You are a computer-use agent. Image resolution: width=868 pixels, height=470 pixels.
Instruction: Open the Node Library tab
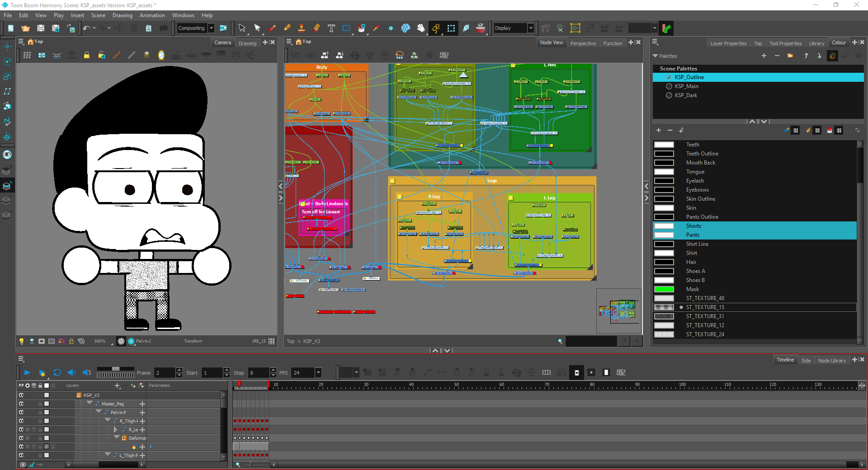click(832, 361)
